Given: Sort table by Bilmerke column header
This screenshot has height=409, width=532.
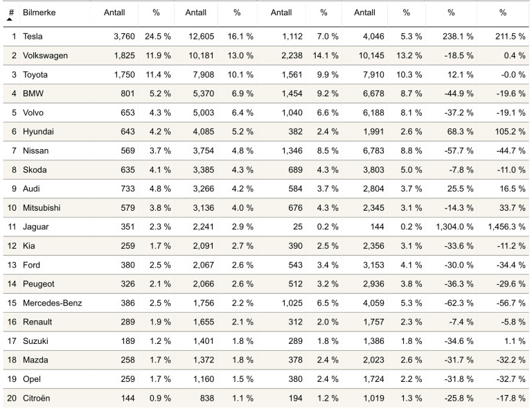Looking at the screenshot, I should pos(39,12).
